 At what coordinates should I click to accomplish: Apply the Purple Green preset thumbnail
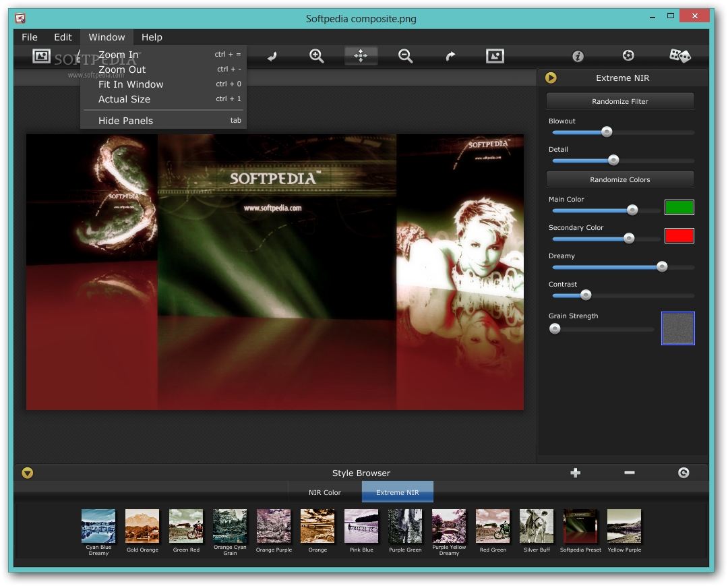click(x=405, y=526)
